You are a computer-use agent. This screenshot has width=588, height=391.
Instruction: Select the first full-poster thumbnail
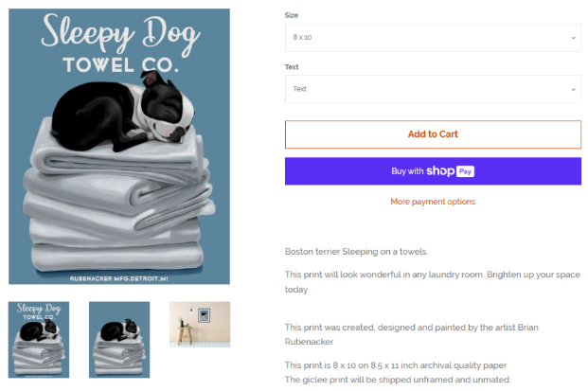click(x=41, y=338)
